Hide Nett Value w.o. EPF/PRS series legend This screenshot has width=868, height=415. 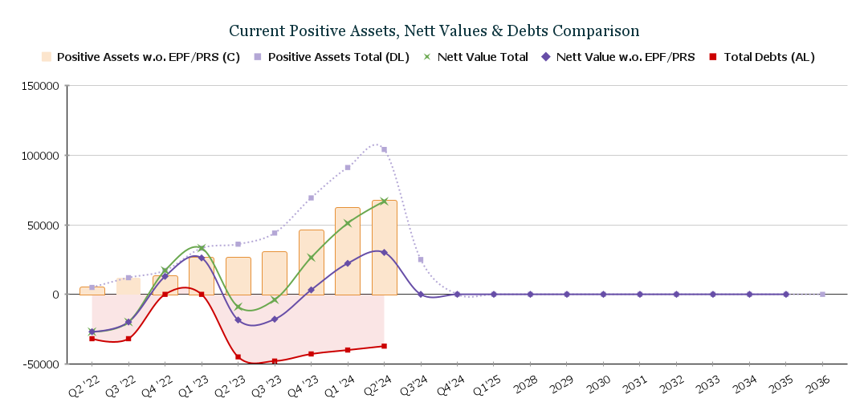625,57
